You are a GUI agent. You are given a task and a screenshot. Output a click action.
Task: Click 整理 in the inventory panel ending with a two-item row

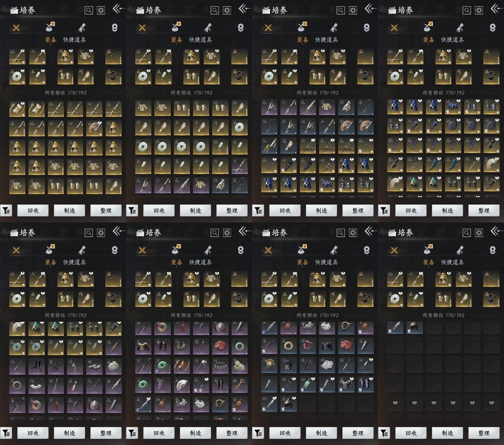point(358,433)
